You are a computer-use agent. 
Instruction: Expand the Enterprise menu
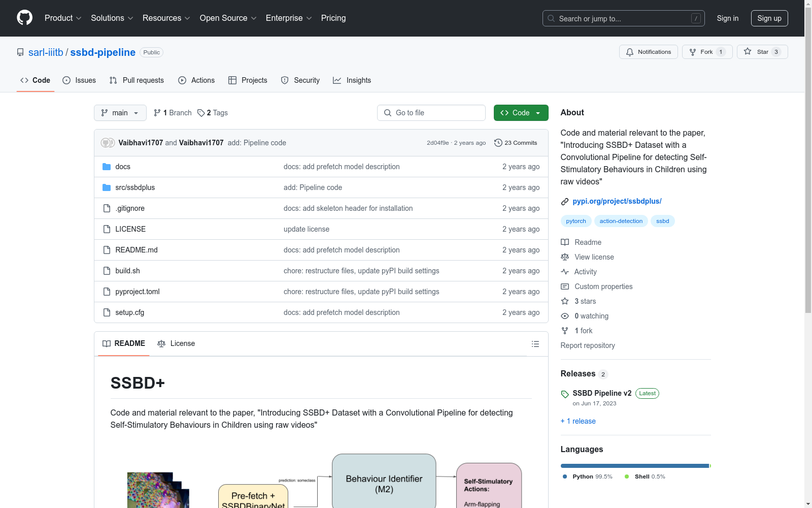click(x=289, y=18)
